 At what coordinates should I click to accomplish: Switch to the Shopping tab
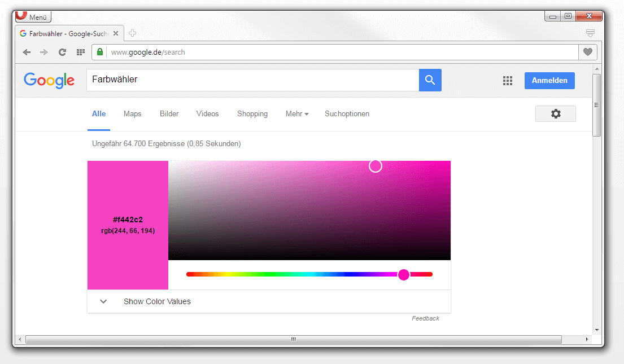[252, 114]
